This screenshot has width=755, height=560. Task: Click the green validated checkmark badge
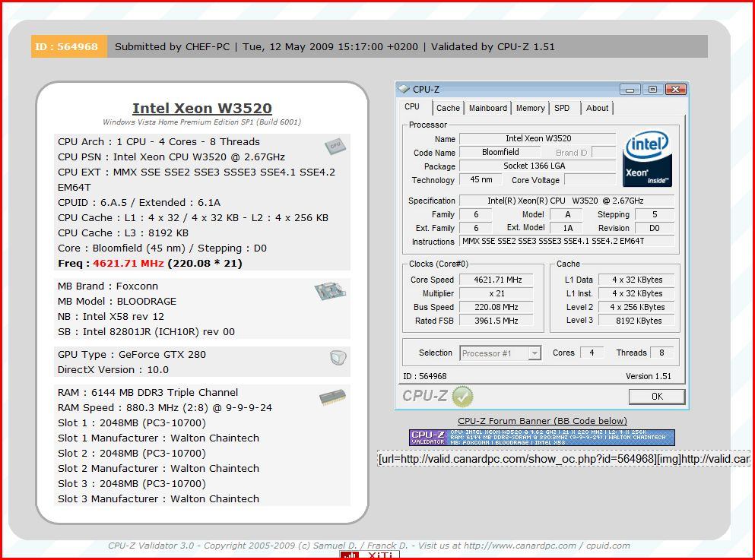click(463, 397)
